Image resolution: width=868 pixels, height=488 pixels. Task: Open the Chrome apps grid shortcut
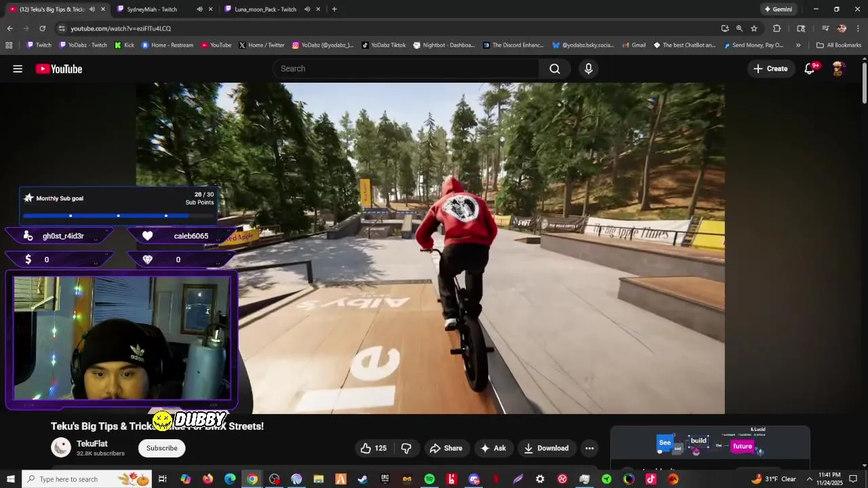coord(9,45)
